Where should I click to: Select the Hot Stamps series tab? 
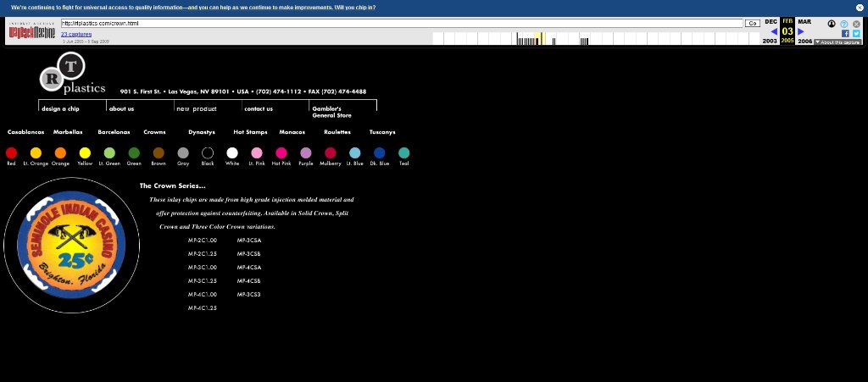[250, 132]
